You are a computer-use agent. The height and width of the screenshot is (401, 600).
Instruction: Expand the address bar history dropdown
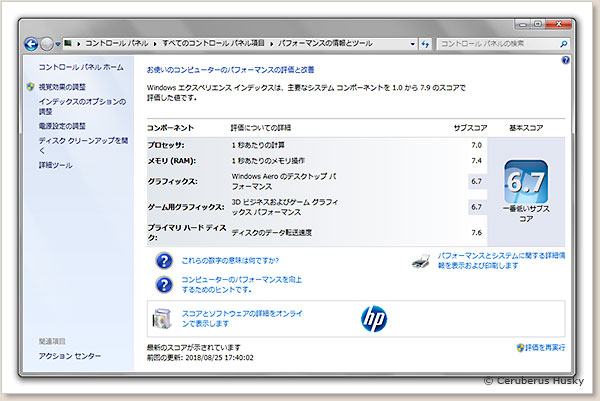(412, 44)
